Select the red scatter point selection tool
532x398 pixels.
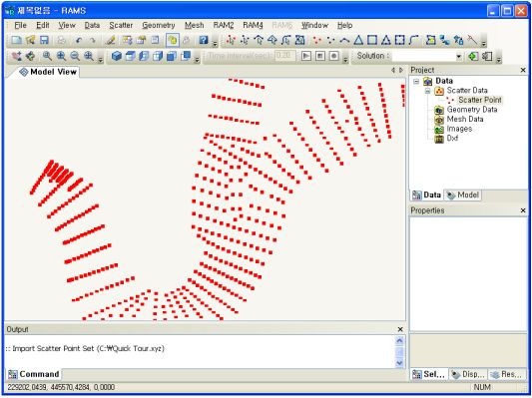point(231,40)
